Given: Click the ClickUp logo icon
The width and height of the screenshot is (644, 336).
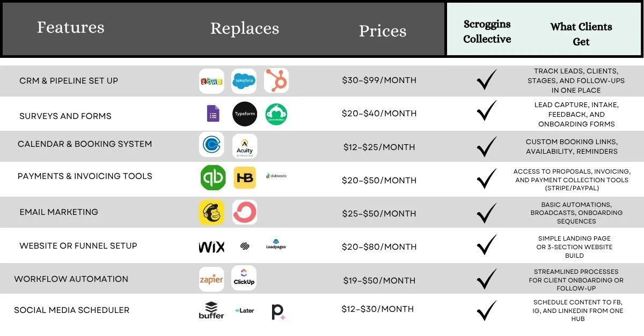Looking at the screenshot, I should pos(244,278).
